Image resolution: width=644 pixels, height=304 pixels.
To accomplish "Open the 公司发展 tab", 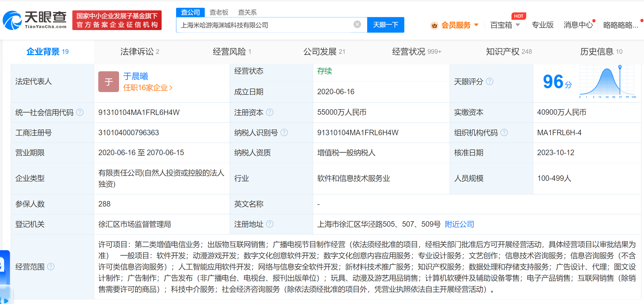I will pos(324,52).
